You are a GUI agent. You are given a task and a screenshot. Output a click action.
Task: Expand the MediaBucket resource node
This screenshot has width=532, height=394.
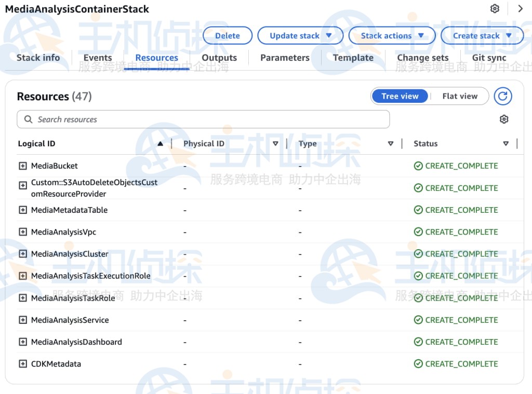point(22,166)
